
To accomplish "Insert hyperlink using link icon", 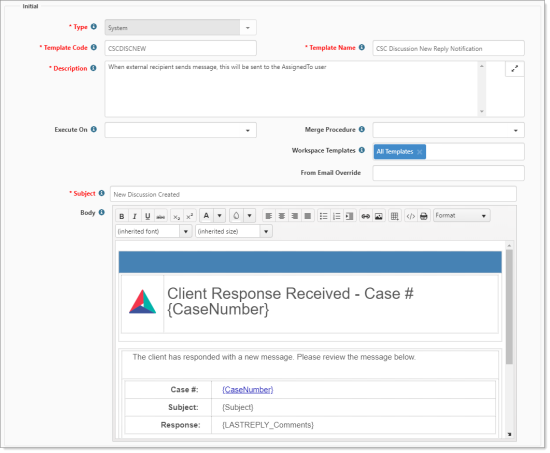I will pos(365,216).
